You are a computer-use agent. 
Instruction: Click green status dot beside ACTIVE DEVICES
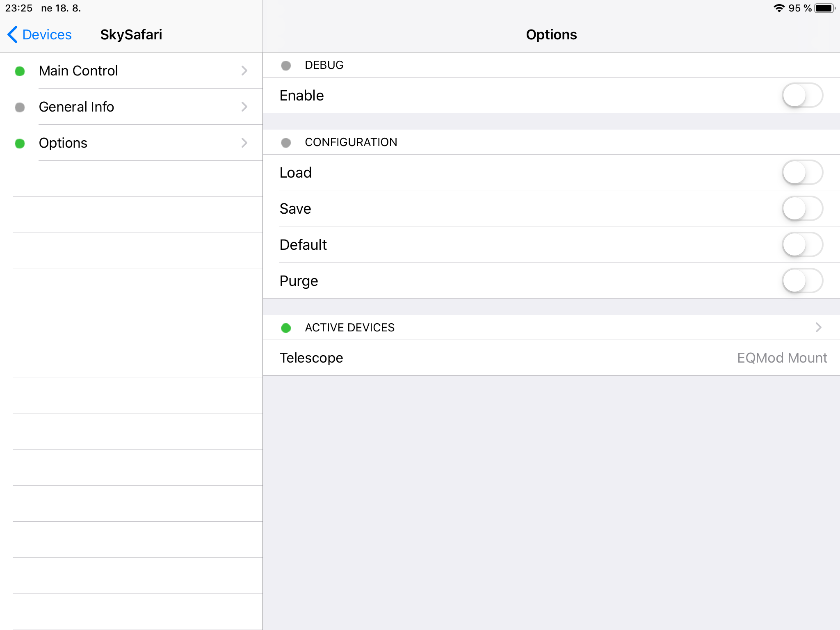tap(286, 328)
